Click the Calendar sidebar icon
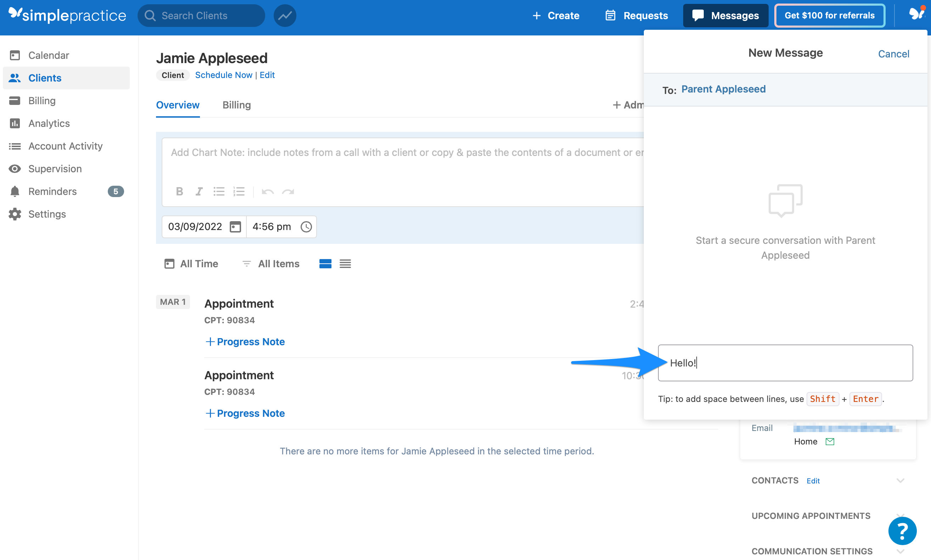931x560 pixels. point(15,55)
